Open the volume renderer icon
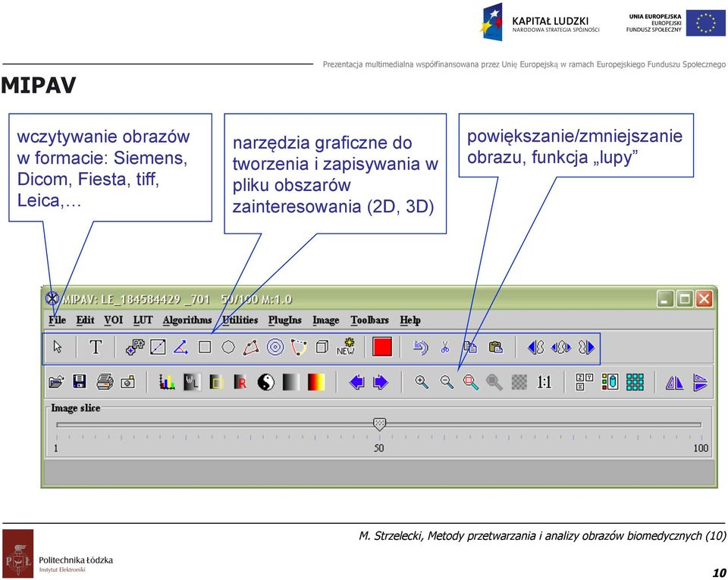Screen dimensions: 728x580 point(610,382)
